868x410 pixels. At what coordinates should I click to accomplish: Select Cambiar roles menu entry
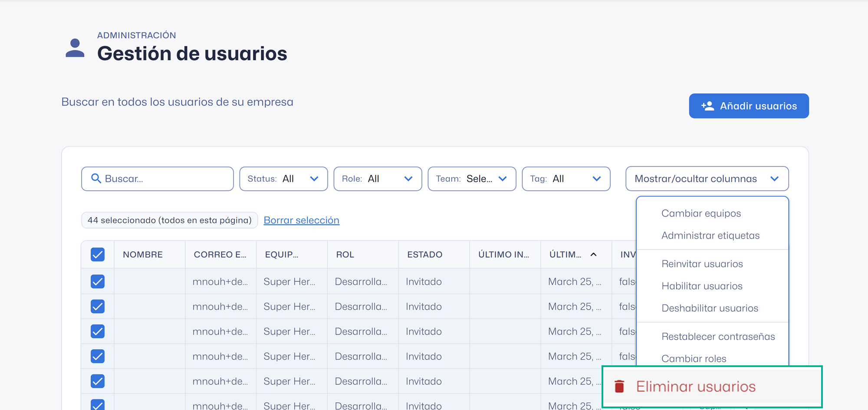click(694, 359)
